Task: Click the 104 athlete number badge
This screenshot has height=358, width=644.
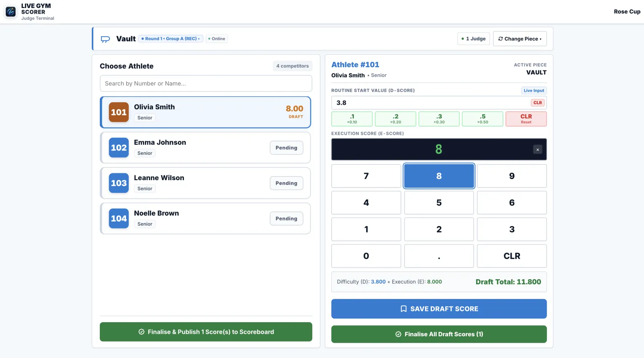Action: coord(119,218)
